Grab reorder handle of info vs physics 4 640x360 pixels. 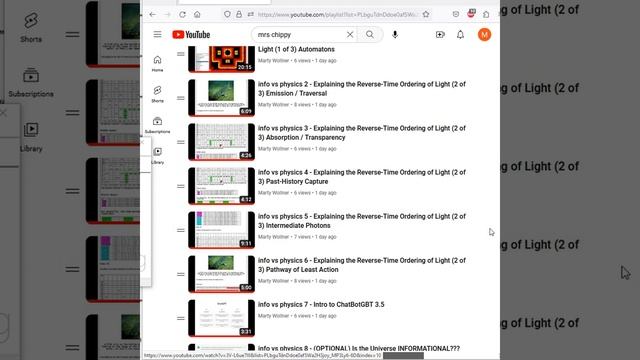181,186
